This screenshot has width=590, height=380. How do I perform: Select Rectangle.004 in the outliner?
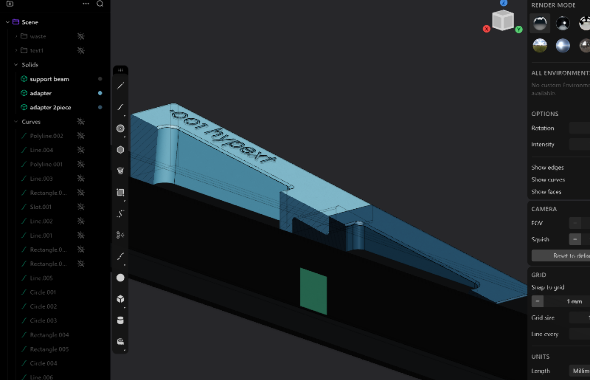click(x=49, y=335)
